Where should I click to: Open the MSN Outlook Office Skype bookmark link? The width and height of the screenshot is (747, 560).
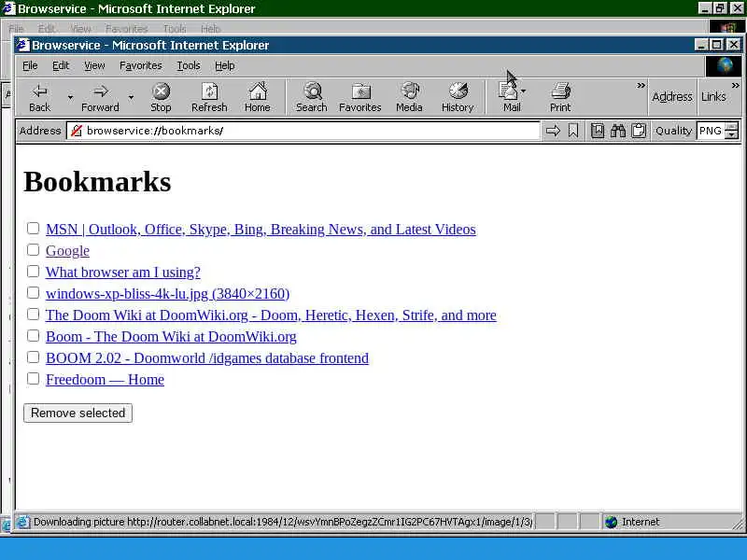point(261,230)
